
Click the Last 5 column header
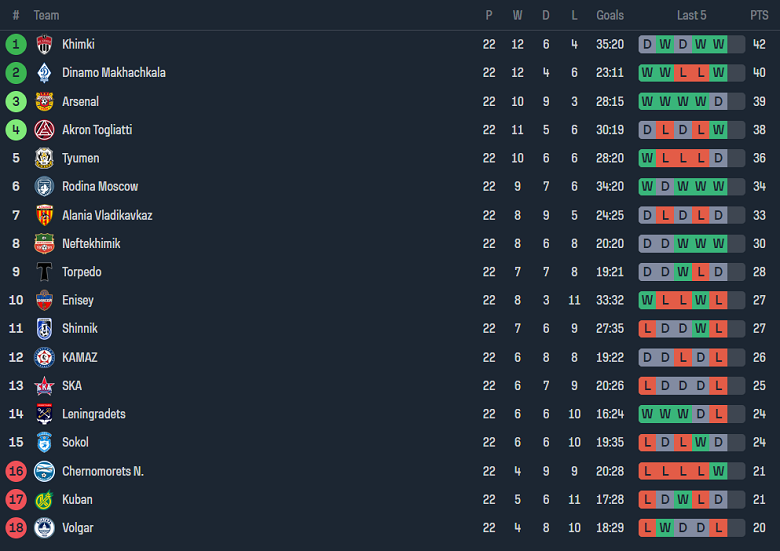click(691, 15)
